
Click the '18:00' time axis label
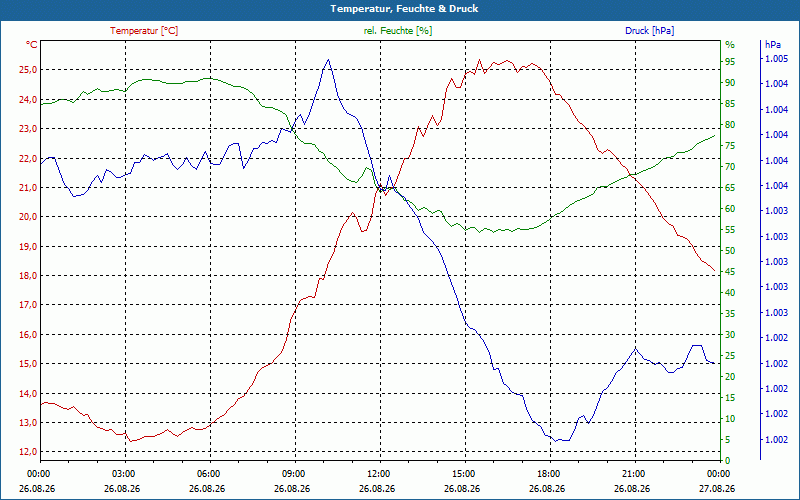547,473
